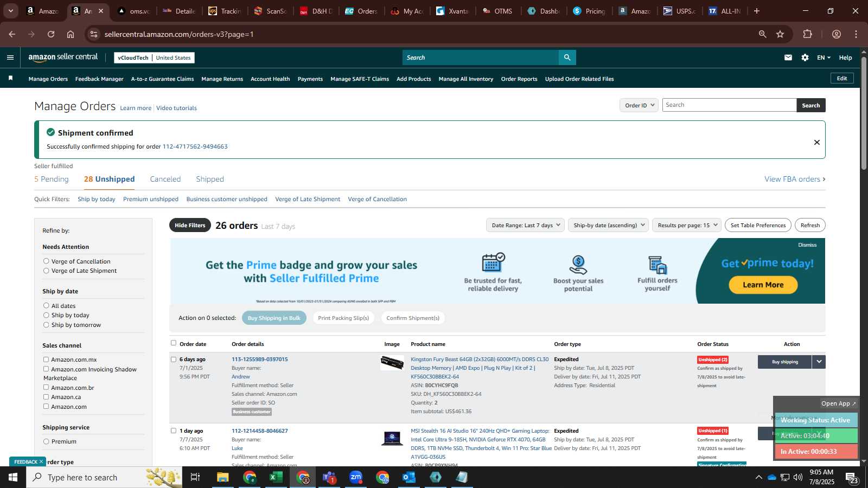Open File Explorer from the taskbar
Viewport: 868px width, 488px height.
223,477
